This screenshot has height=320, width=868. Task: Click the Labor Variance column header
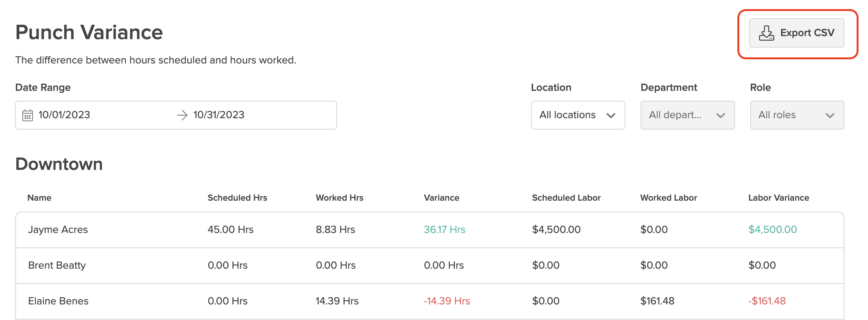pyautogui.click(x=778, y=198)
